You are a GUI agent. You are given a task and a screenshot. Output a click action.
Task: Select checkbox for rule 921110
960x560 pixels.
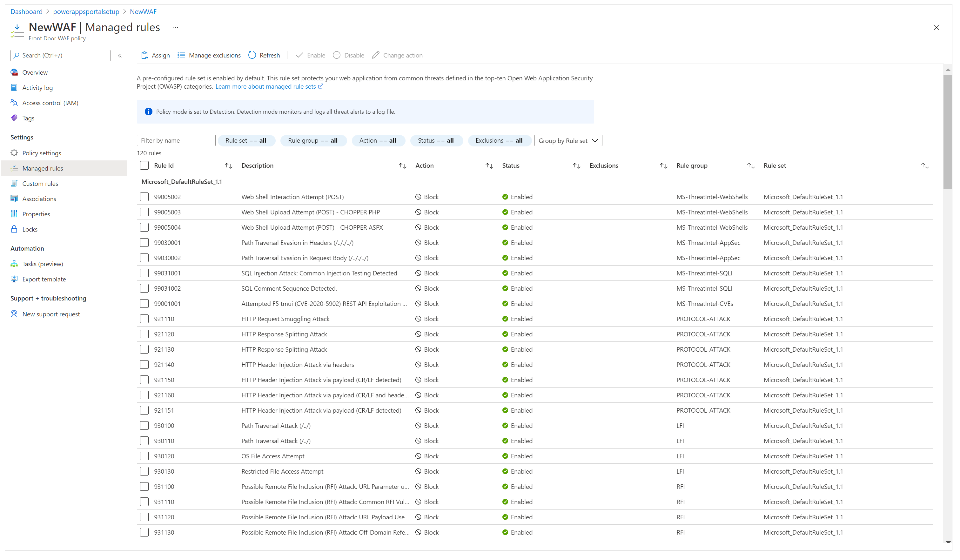coord(145,319)
